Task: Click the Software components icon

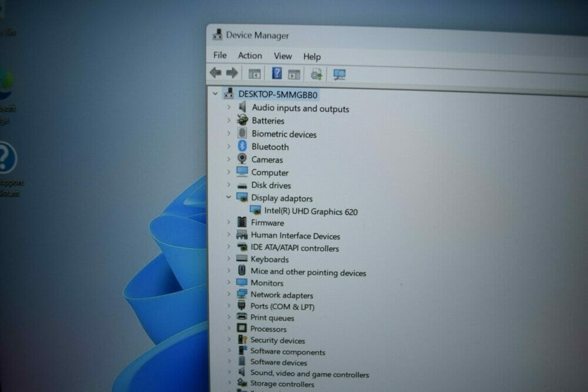Action: (242, 350)
